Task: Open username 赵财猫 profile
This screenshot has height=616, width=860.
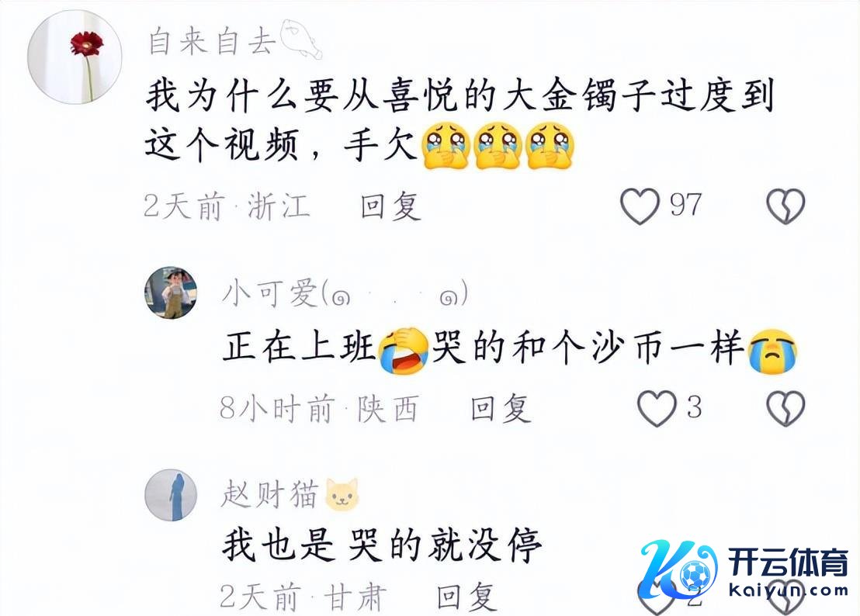Action: pyautogui.click(x=270, y=494)
